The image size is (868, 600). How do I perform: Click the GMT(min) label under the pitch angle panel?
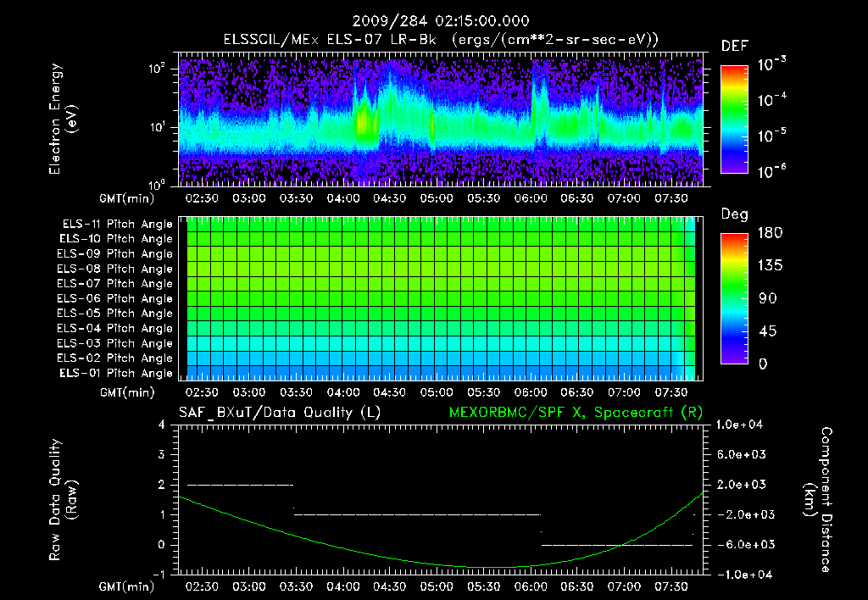(x=127, y=393)
